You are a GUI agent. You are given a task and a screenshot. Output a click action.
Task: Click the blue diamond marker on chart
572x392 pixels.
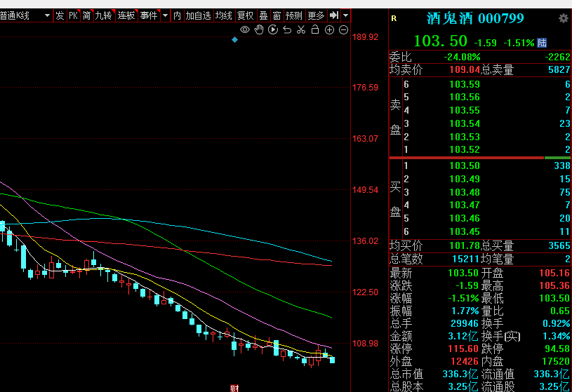[x=235, y=40]
